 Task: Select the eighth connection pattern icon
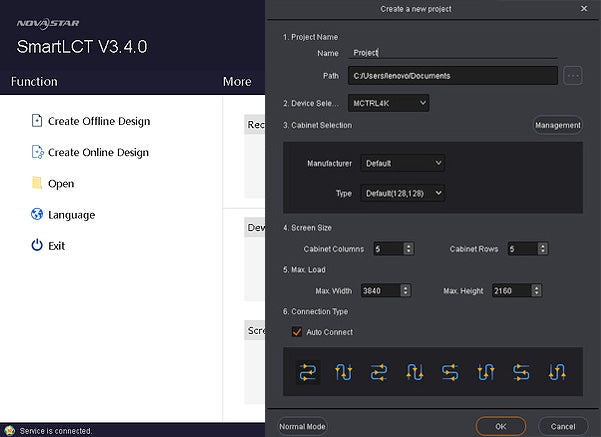[557, 372]
